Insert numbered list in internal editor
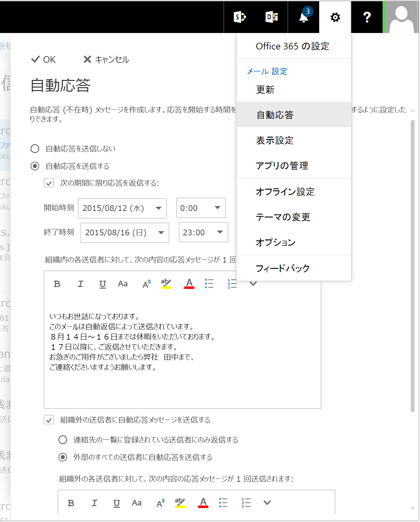The image size is (420, 522). click(232, 284)
